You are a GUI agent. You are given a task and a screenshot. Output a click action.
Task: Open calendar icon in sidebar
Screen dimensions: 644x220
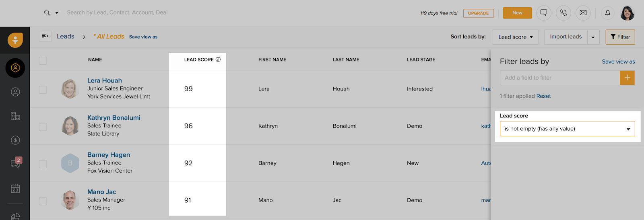point(15,188)
